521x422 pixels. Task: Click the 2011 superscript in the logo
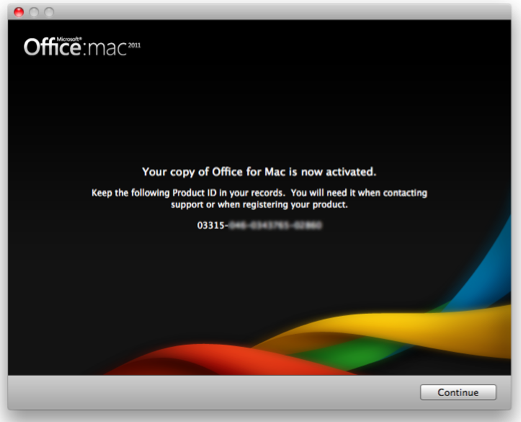pyautogui.click(x=134, y=45)
